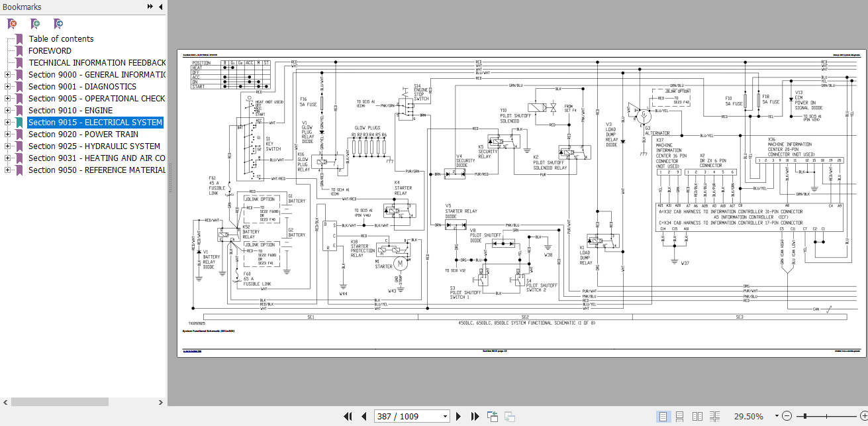The height and width of the screenshot is (426, 868).
Task: Open Section 9025 - HYDRAULIC SYSTEM bookmark
Action: (x=94, y=146)
